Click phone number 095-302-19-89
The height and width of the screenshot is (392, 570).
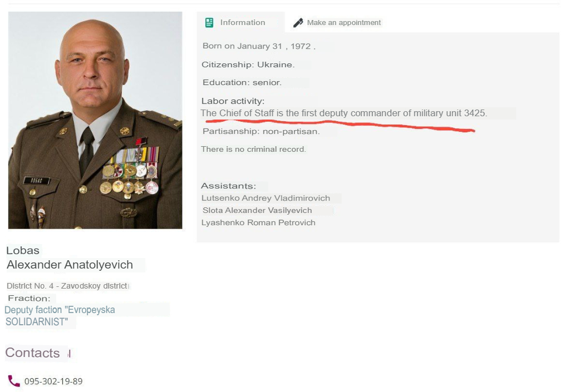click(53, 381)
